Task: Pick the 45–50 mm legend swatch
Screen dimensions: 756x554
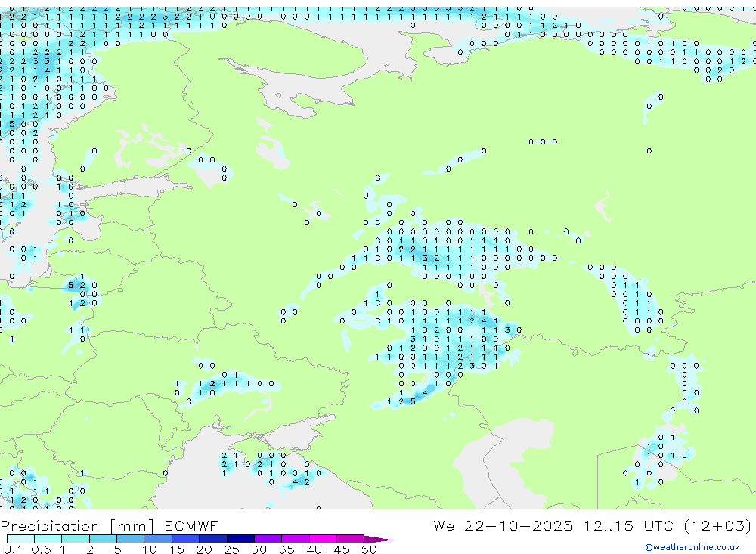Action: (x=351, y=539)
